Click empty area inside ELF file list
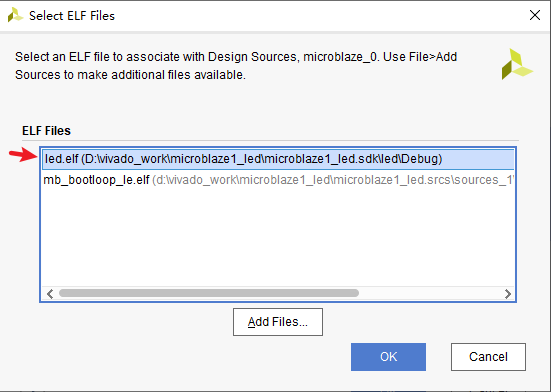The height and width of the screenshot is (392, 551). (x=278, y=237)
